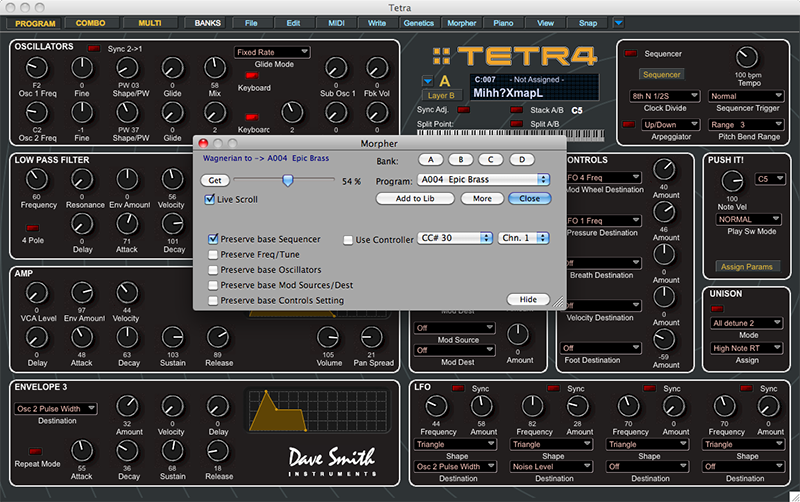Image resolution: width=800 pixels, height=502 pixels.
Task: Check the Use Controller option
Action: click(x=348, y=240)
